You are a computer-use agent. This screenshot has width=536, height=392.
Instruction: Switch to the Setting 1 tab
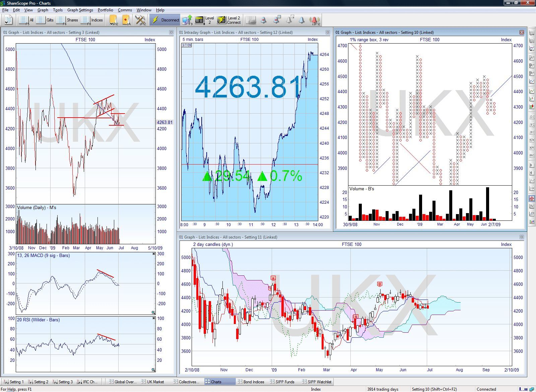[14, 382]
